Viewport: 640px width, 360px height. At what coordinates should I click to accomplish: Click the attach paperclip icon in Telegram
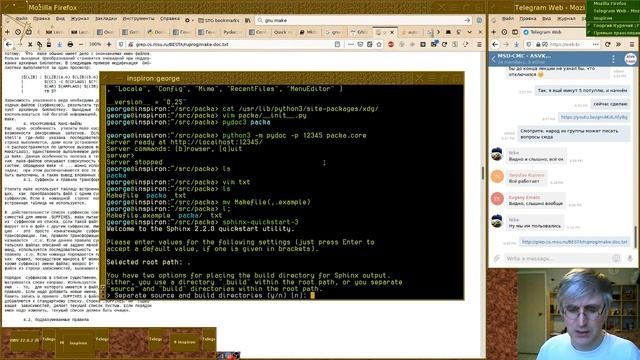[496, 258]
